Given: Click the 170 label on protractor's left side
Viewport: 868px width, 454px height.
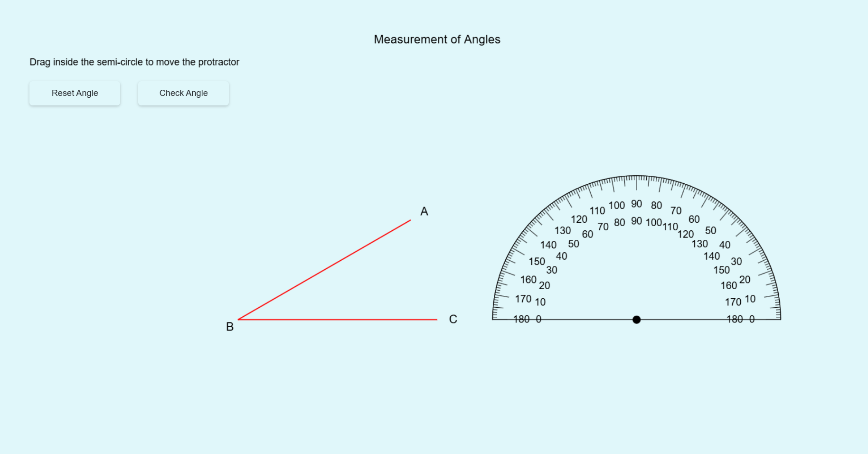Looking at the screenshot, I should click(523, 299).
